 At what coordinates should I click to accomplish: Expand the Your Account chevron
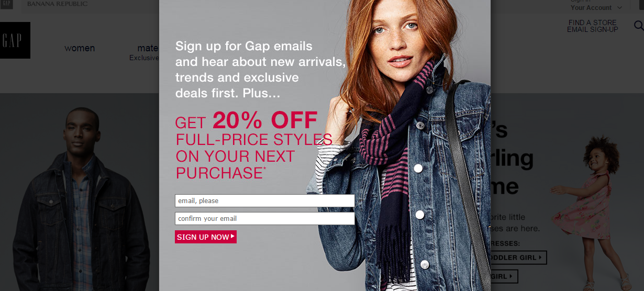click(x=619, y=8)
